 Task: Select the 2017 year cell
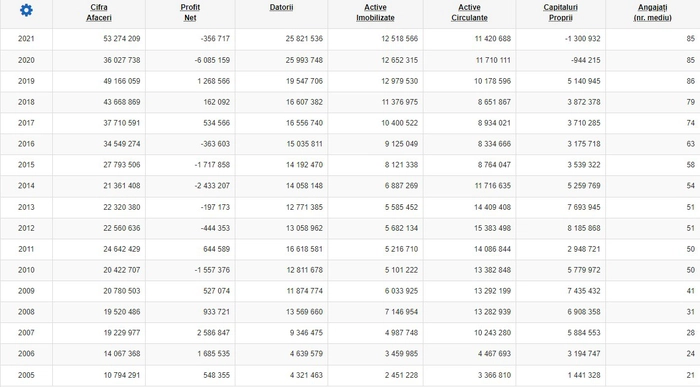pyautogui.click(x=26, y=123)
